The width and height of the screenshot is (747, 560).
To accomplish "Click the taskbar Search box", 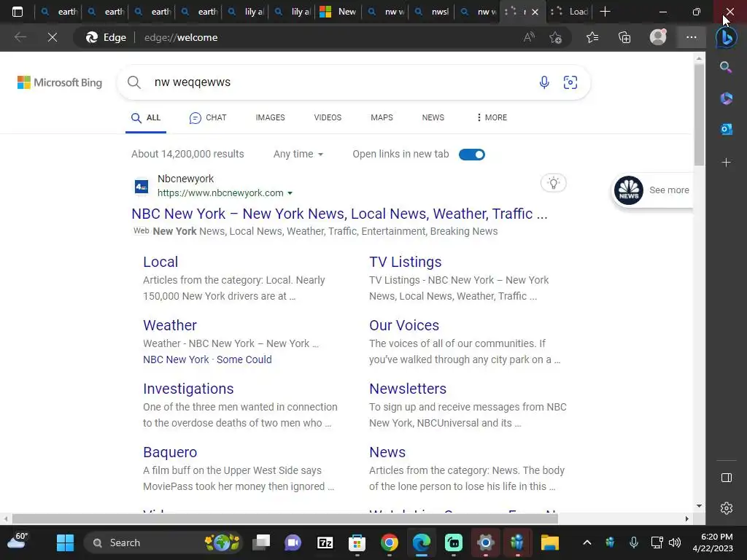I will pyautogui.click(x=162, y=542).
